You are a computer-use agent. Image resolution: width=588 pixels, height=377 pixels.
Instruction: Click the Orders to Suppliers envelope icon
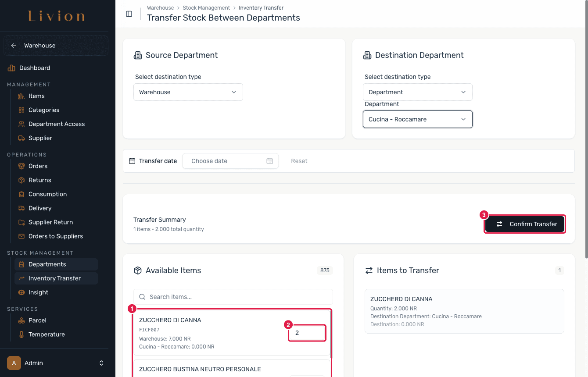[21, 236]
